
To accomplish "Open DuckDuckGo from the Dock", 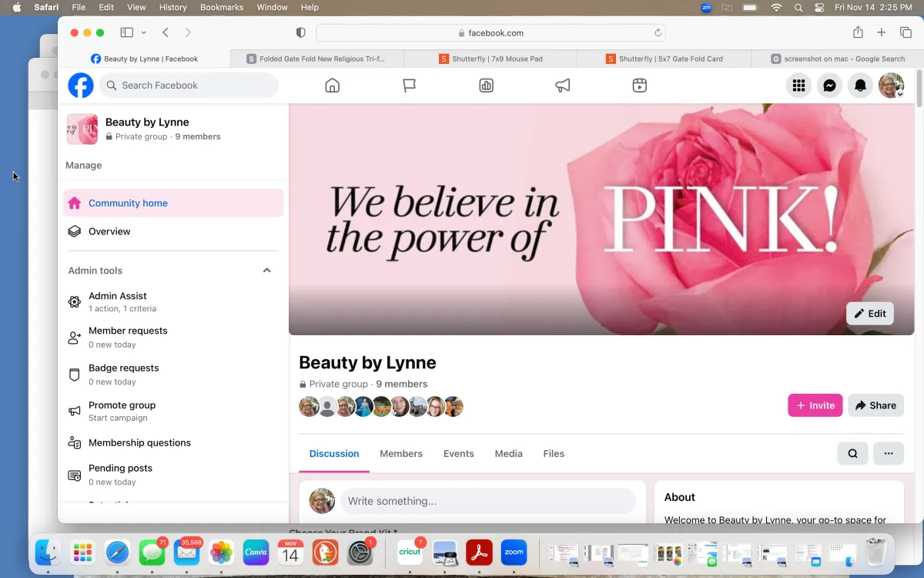I will click(325, 552).
